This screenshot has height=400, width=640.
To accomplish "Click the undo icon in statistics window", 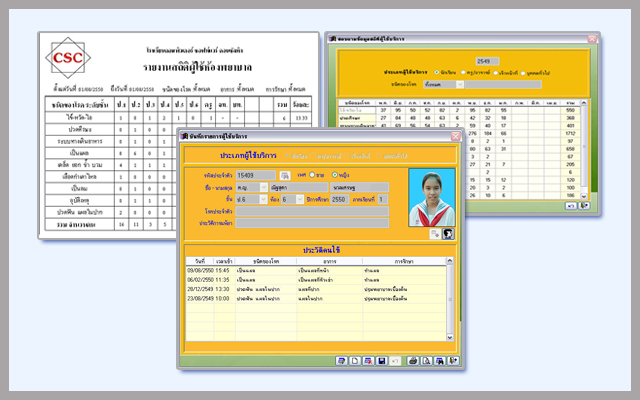I will click(x=571, y=206).
